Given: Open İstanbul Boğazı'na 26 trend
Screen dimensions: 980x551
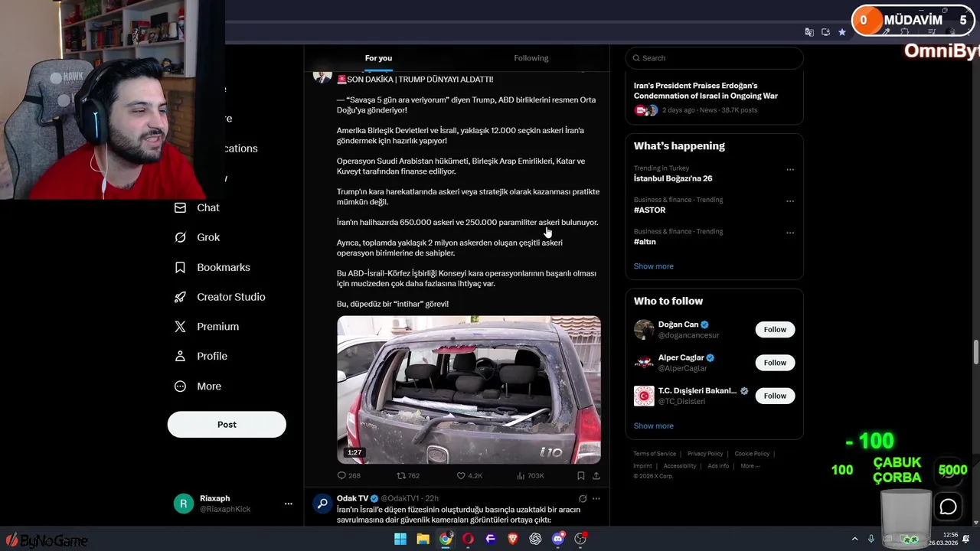Looking at the screenshot, I should pyautogui.click(x=673, y=179).
